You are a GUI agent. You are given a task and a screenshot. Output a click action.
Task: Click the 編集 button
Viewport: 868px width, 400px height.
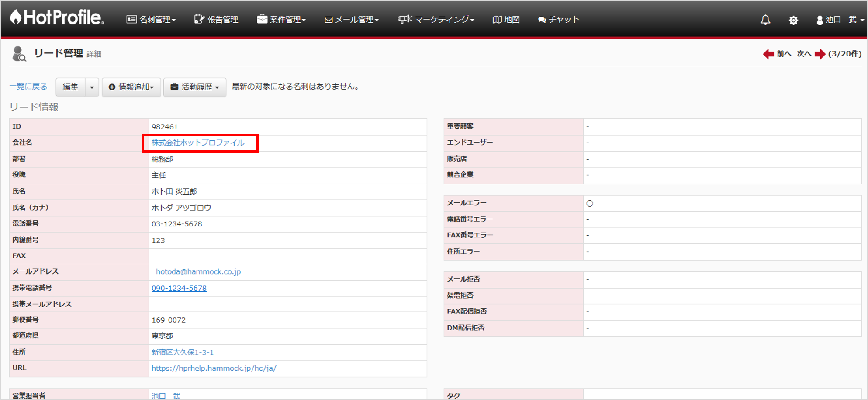(70, 87)
